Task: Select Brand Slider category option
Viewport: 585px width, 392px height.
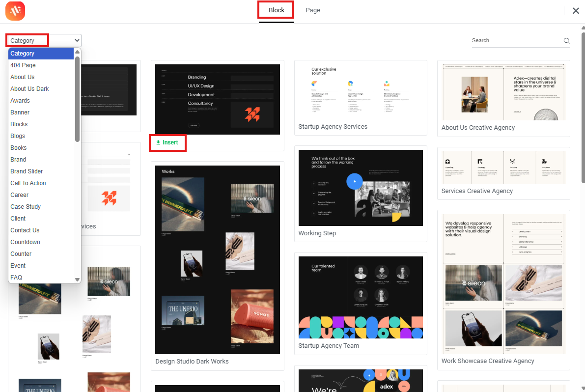Action: tap(41, 171)
